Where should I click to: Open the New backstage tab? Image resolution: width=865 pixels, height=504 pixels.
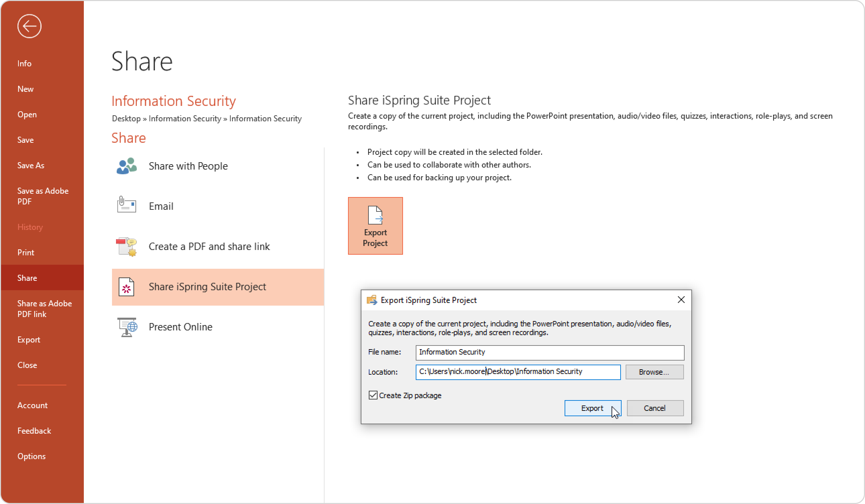pos(42,89)
